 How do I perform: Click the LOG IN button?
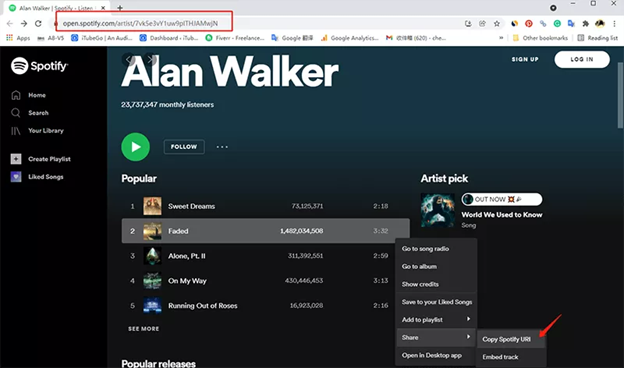(x=582, y=59)
